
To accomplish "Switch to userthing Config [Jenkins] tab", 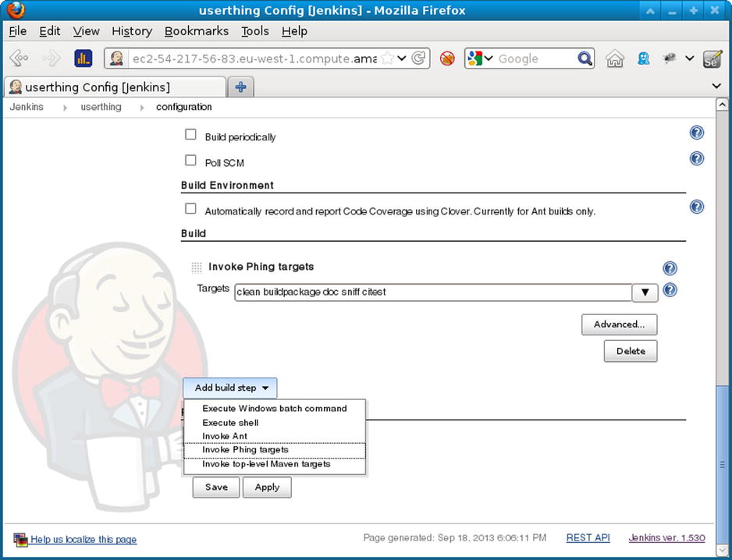I will click(x=115, y=87).
